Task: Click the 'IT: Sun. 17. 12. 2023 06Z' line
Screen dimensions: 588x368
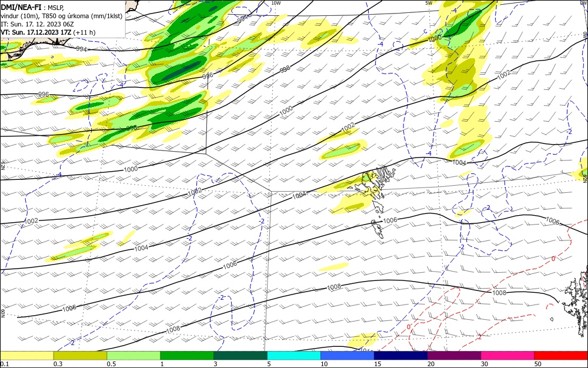Action: [37, 24]
